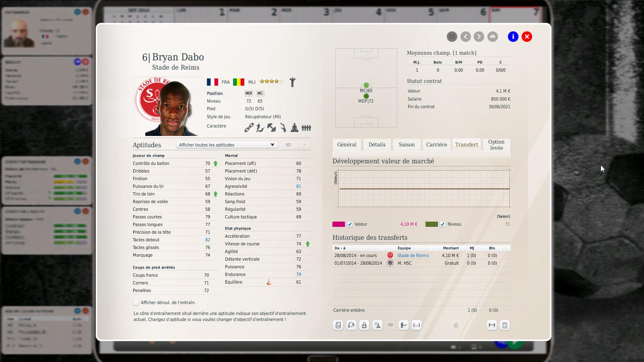The image size is (644, 362).
Task: Switch to the Général tab
Action: pos(347,145)
